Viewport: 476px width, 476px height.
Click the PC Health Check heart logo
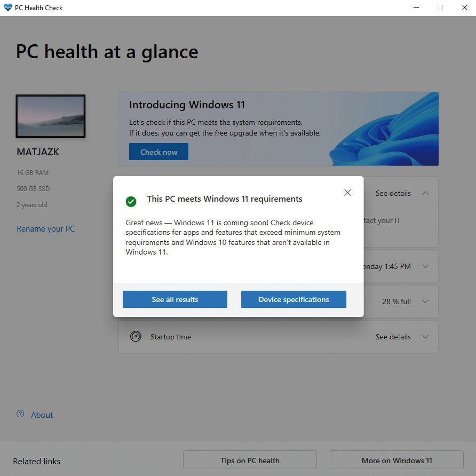point(8,7)
